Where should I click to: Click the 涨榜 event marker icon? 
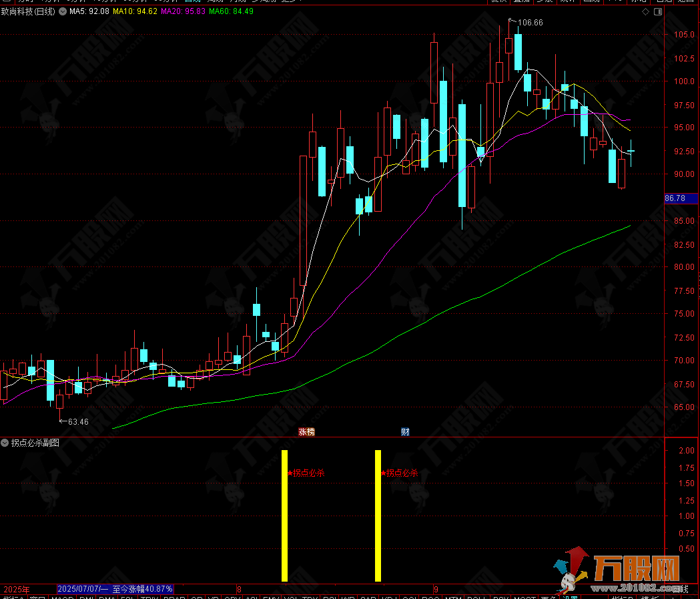point(306,432)
